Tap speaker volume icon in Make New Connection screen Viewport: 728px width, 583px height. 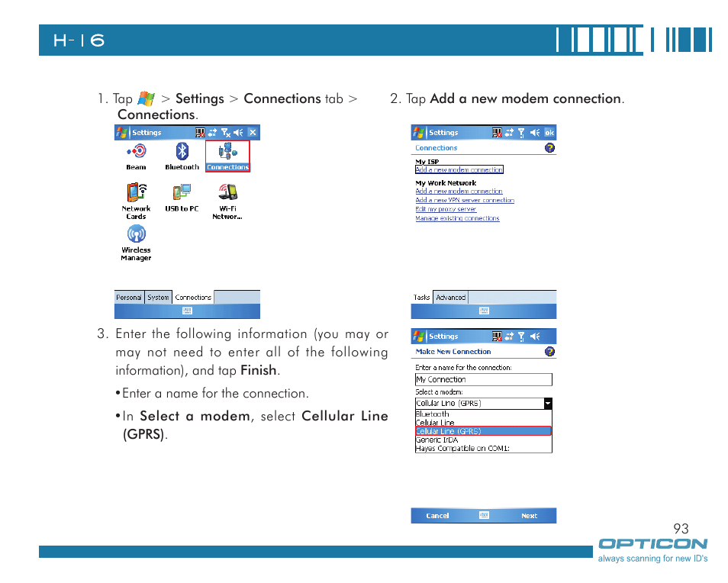pyautogui.click(x=535, y=336)
